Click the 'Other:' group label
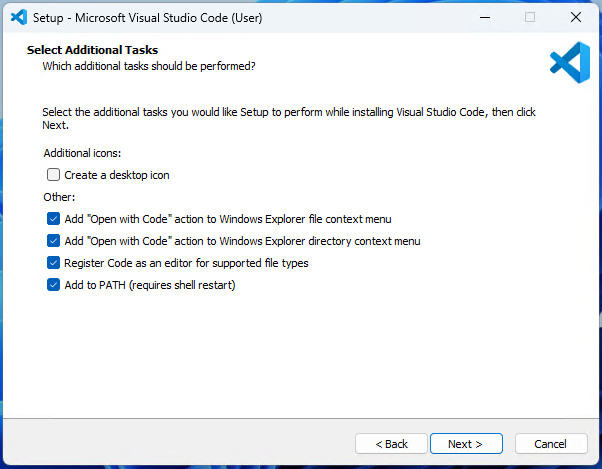 (59, 197)
